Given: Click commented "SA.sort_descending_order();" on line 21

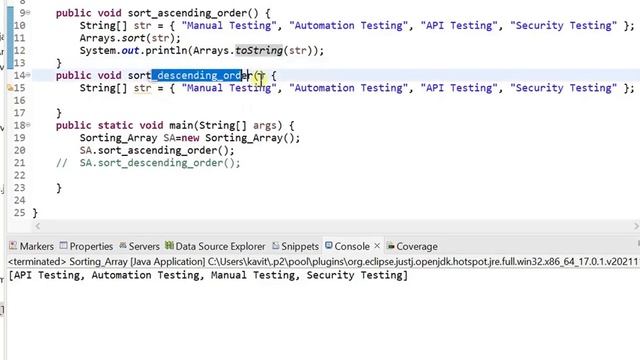Looking at the screenshot, I should [160, 163].
